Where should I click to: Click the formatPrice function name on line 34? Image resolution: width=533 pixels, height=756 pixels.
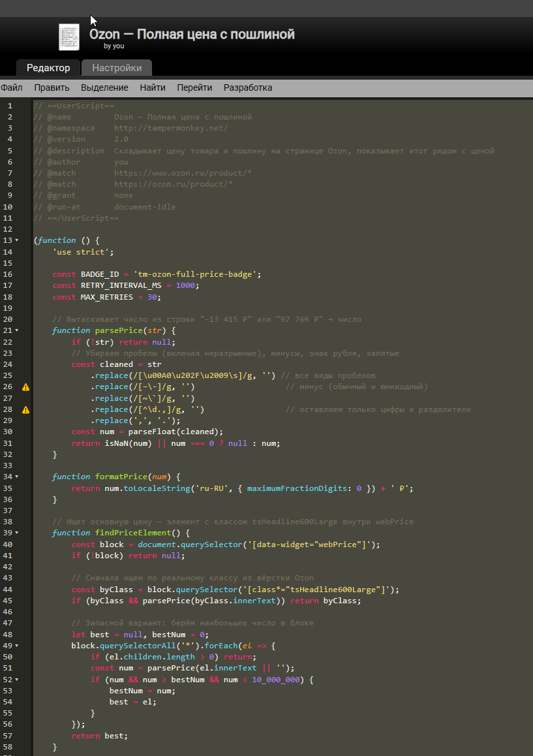121,477
